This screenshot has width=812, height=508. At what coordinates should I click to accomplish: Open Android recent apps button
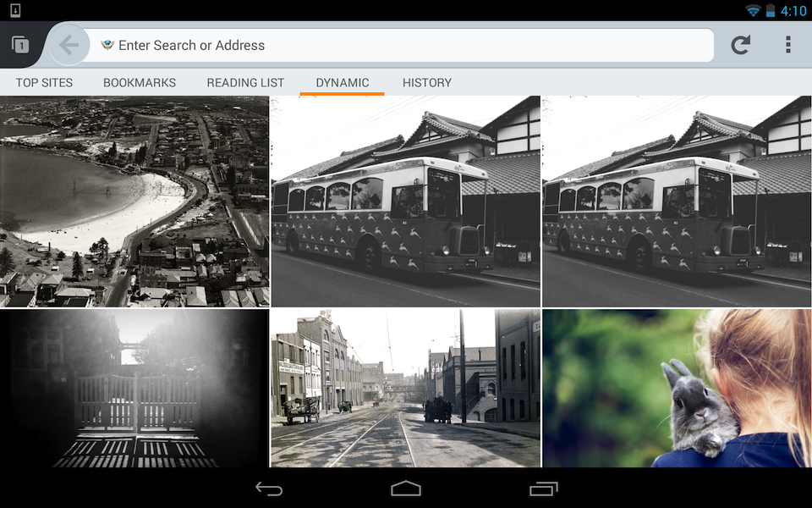(543, 489)
